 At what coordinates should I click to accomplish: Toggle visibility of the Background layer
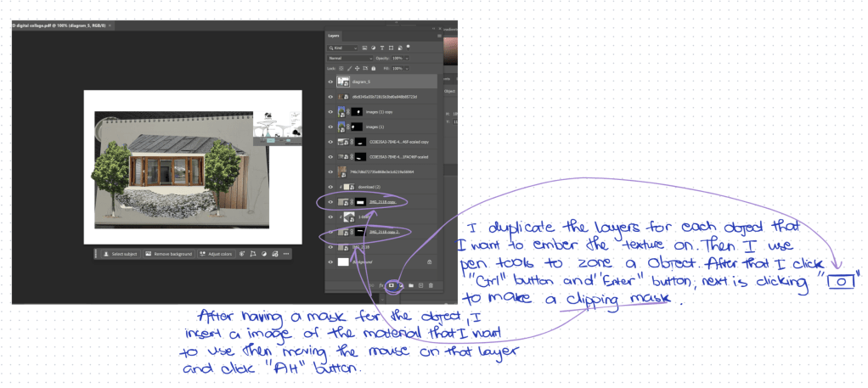click(331, 262)
